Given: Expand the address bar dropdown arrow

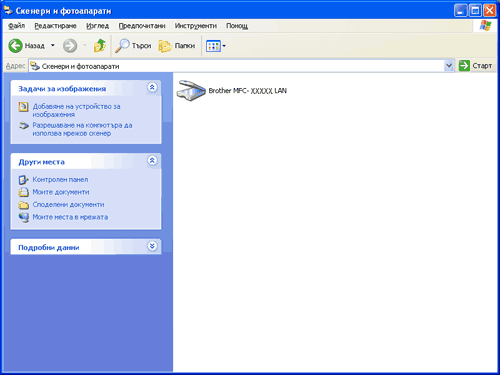Looking at the screenshot, I should (449, 66).
